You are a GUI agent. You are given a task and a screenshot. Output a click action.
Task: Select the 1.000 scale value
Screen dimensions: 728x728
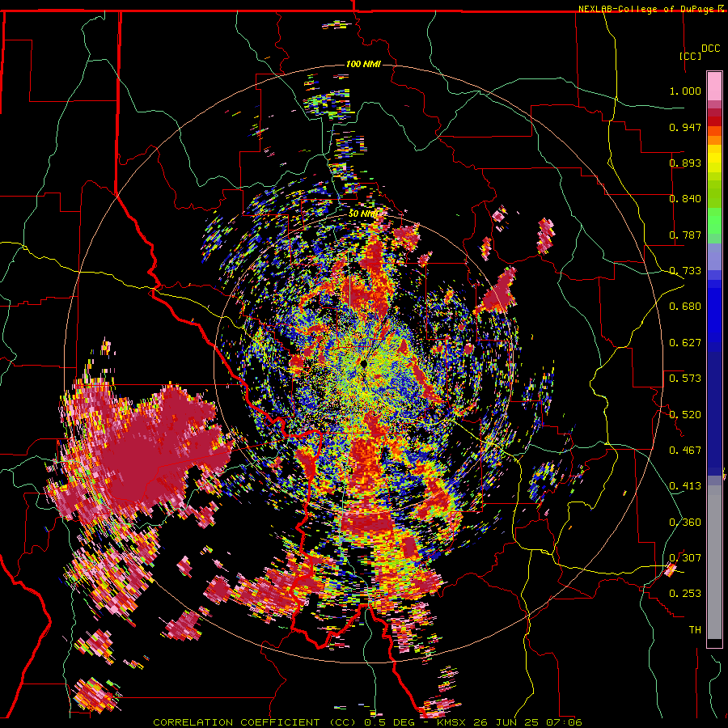[x=685, y=91]
